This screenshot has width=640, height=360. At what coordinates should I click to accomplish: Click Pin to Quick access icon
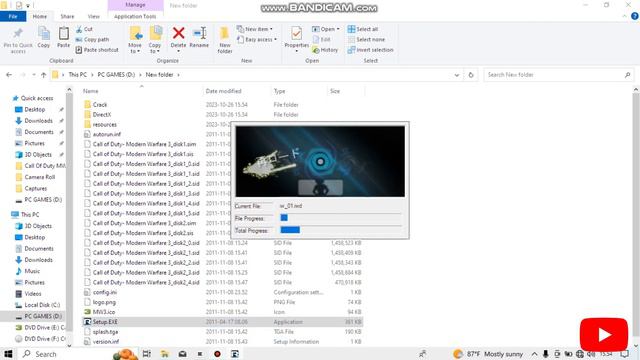pos(18,33)
